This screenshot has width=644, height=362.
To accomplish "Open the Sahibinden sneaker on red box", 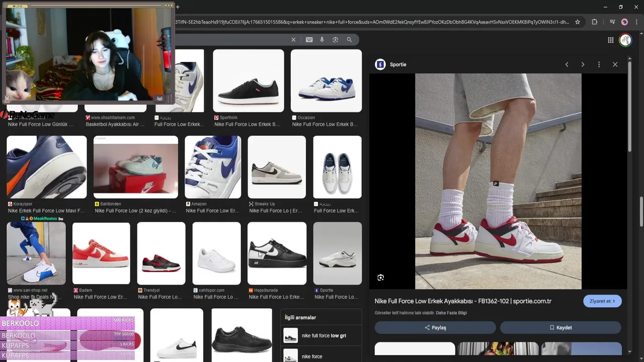I will pos(136,167).
